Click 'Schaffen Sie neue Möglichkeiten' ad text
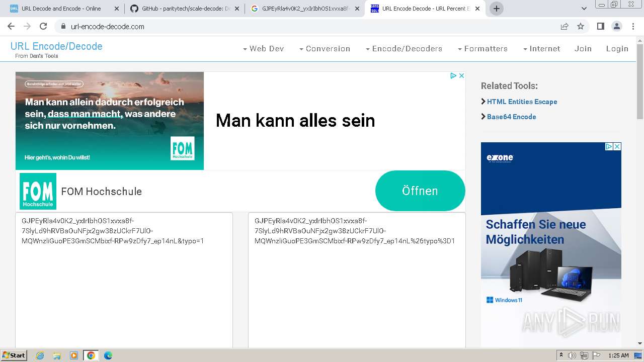Image resolution: width=644 pixels, height=362 pixels. (535, 232)
